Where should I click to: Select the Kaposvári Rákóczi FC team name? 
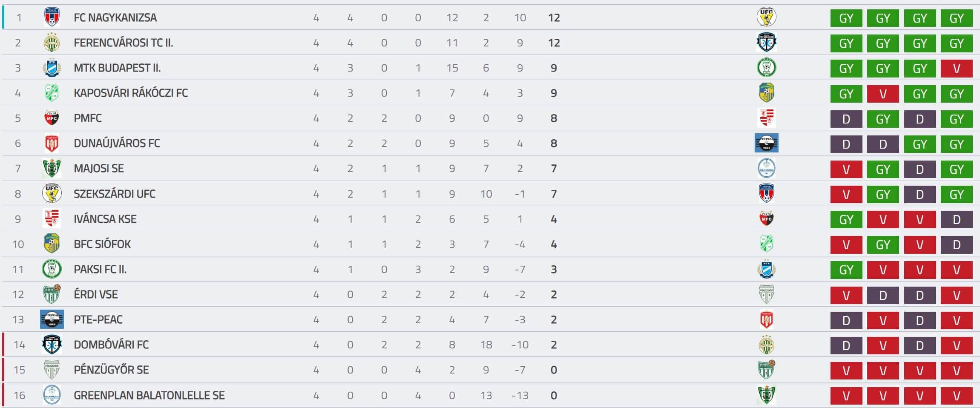[x=131, y=93]
